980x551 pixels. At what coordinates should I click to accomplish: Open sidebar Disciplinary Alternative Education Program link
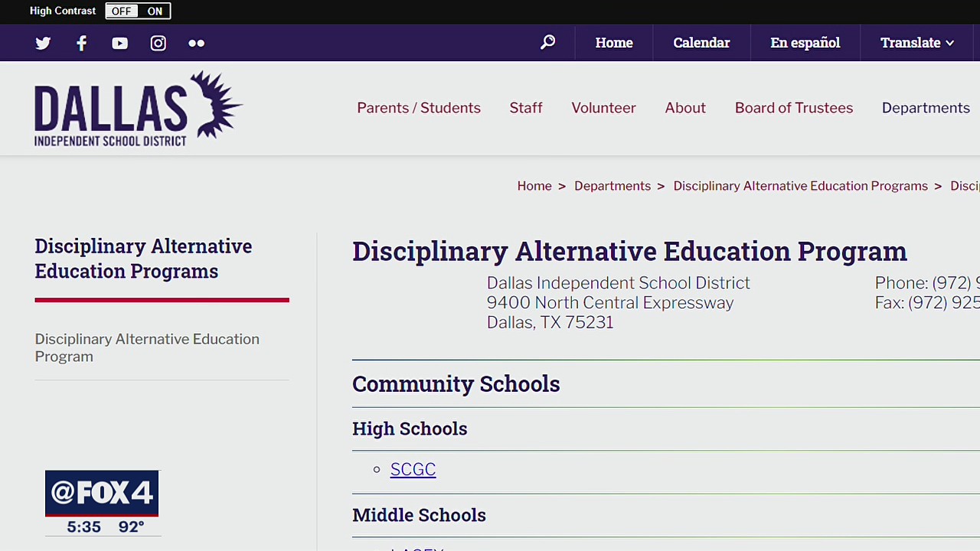(146, 347)
